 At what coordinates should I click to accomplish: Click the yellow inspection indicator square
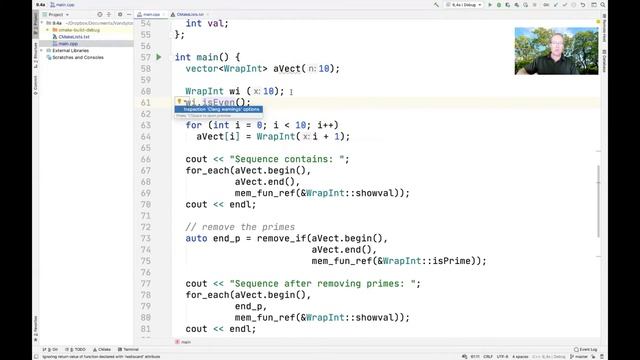(x=598, y=22)
